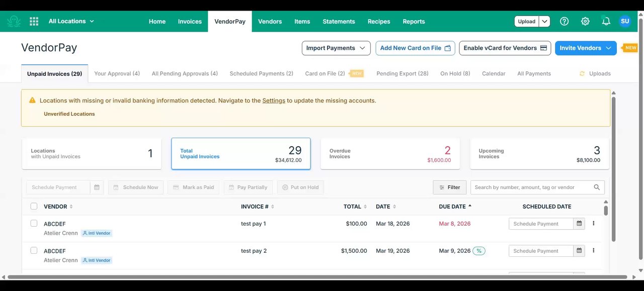Open the Filter button
Viewport: 644px width, 291px height.
pos(449,187)
